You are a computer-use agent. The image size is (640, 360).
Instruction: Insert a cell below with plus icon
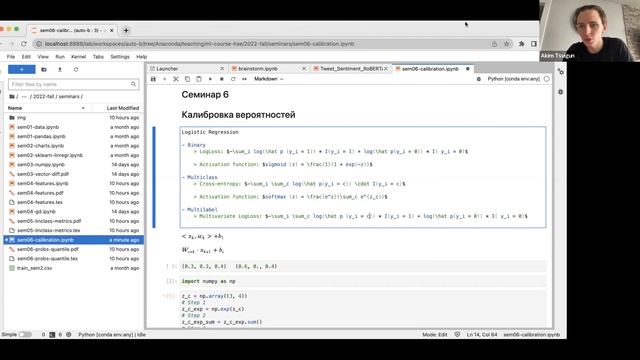pos(164,79)
